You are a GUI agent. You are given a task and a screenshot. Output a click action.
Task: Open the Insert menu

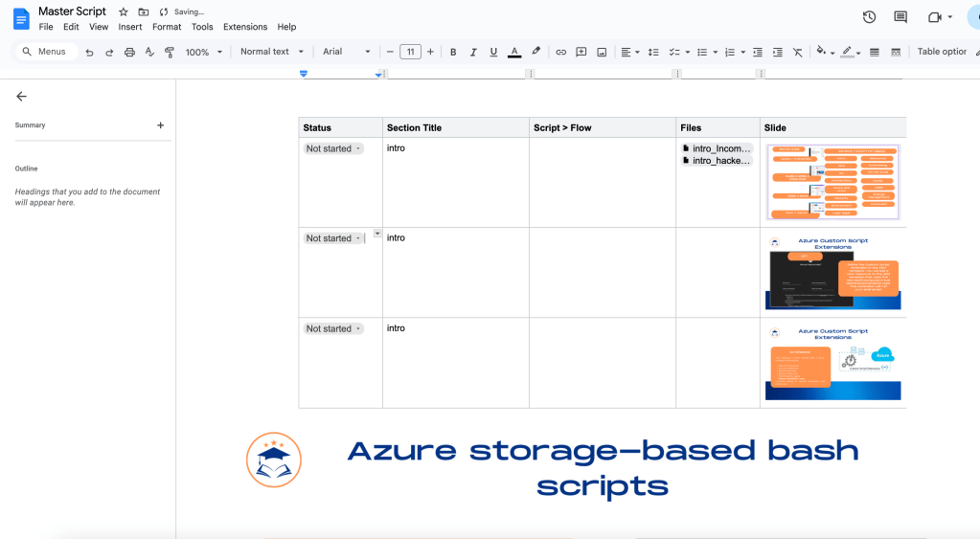click(130, 27)
